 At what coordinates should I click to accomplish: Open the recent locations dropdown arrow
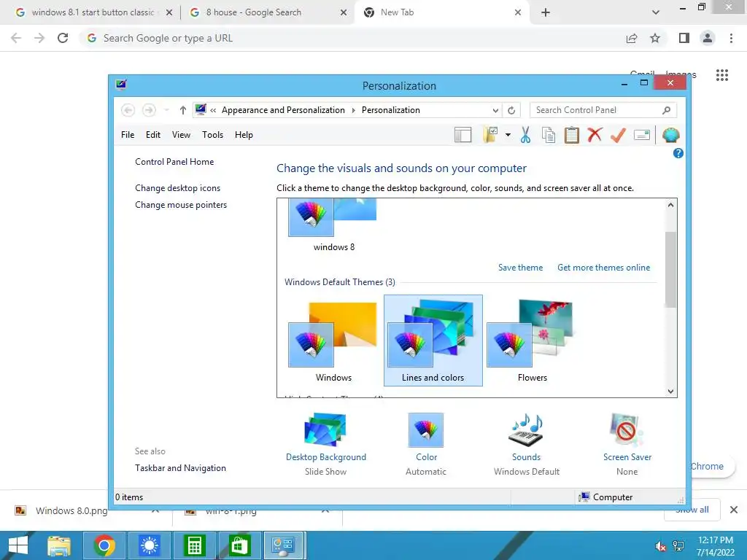click(x=166, y=111)
